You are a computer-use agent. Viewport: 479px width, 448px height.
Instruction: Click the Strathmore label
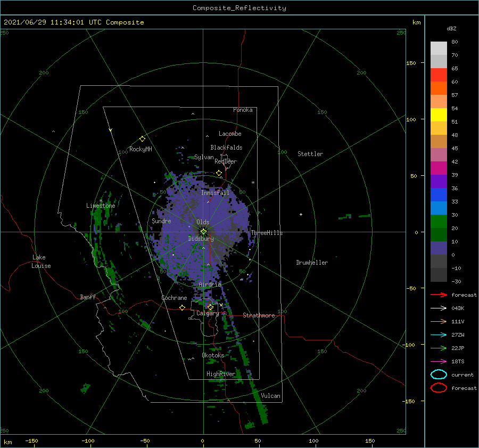coord(259,315)
